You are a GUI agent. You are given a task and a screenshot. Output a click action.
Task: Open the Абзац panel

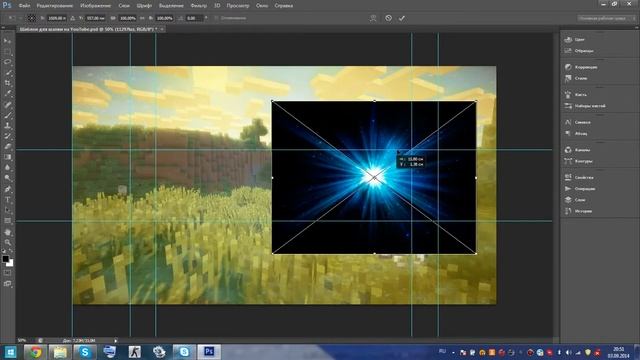(576, 133)
